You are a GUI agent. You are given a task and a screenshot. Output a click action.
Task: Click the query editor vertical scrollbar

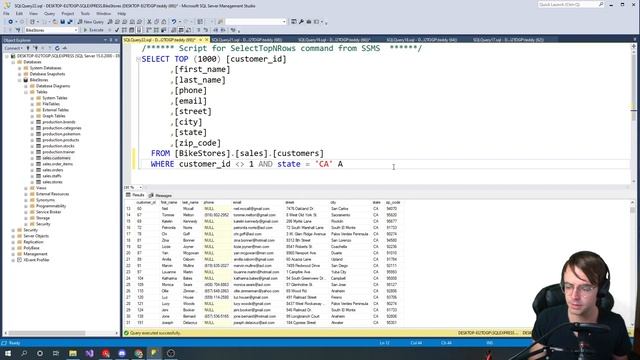tap(633, 113)
